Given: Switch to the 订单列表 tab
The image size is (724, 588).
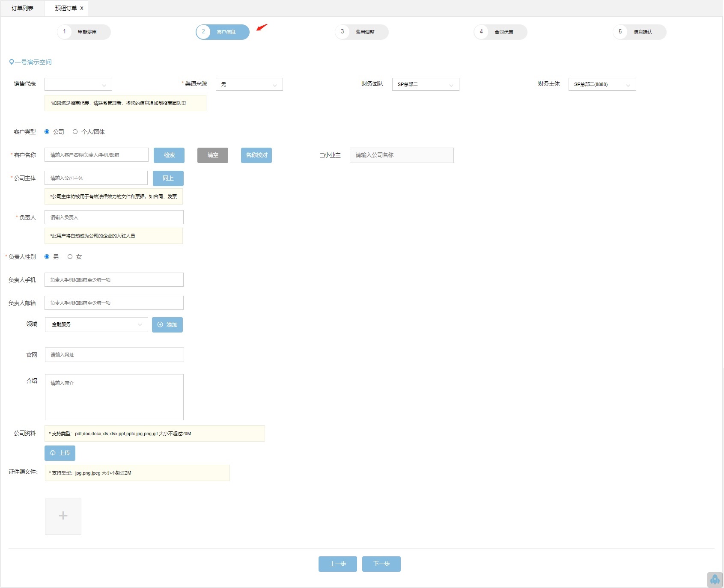Looking at the screenshot, I should pos(22,8).
